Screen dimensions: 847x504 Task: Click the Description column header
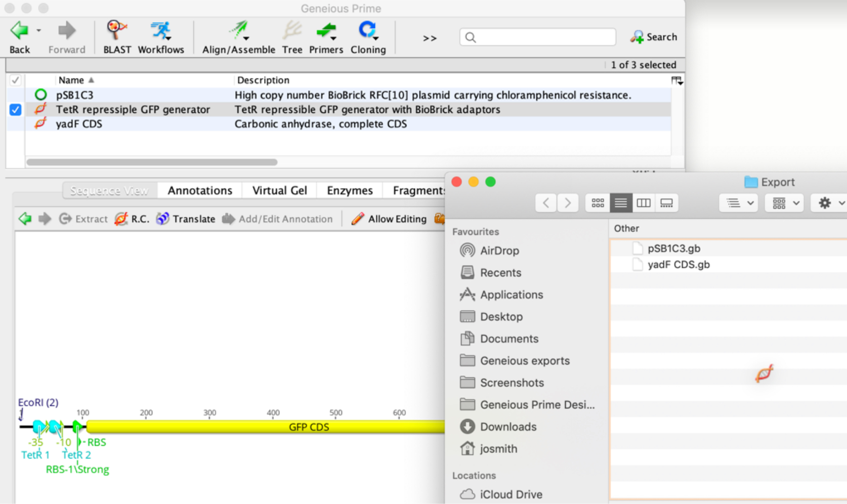click(x=263, y=80)
